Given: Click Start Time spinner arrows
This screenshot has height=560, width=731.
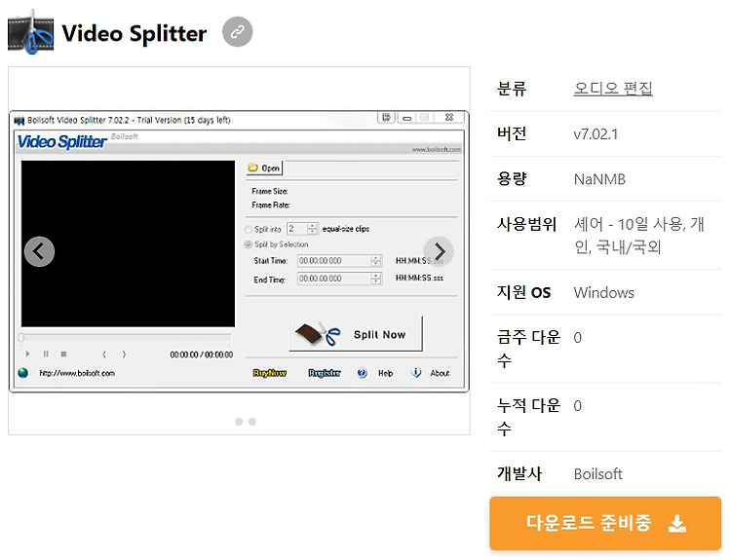Looking at the screenshot, I should tap(376, 260).
